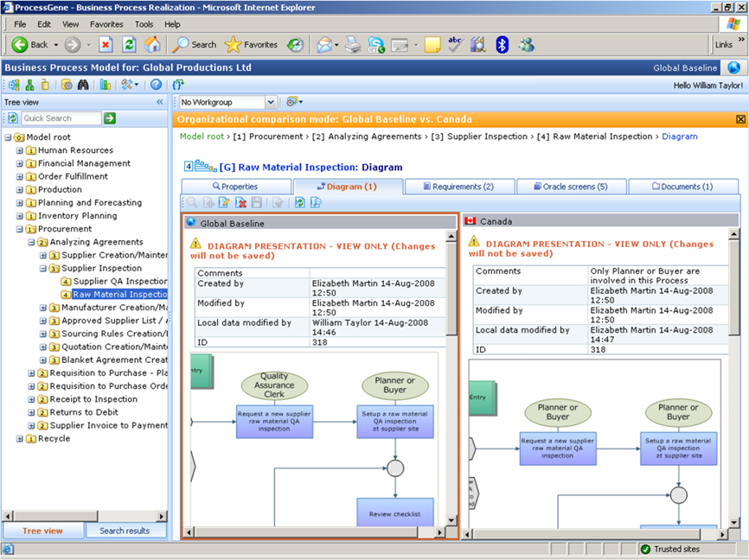749x560 pixels.
Task: Open the No Workgroup dropdown
Action: coord(271,102)
